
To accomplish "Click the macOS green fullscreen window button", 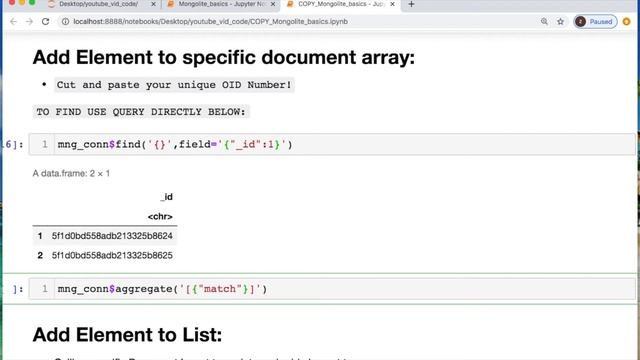I will (32, 2).
